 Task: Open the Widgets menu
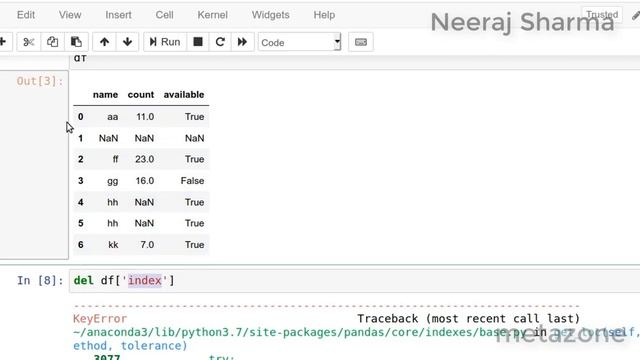click(x=271, y=15)
